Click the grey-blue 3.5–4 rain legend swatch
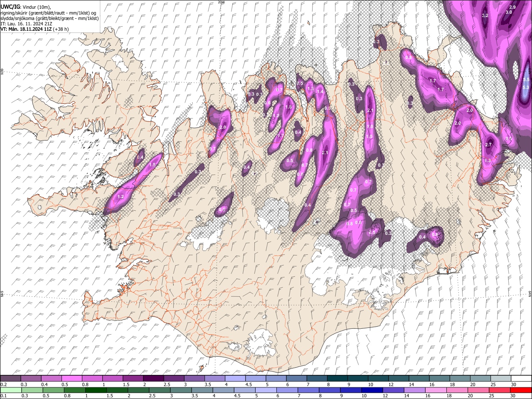 click(x=202, y=390)
